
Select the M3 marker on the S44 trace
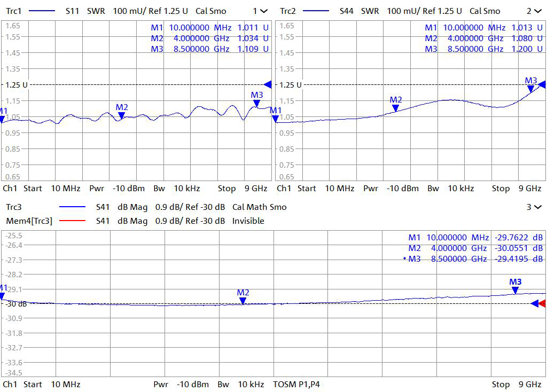click(x=530, y=89)
